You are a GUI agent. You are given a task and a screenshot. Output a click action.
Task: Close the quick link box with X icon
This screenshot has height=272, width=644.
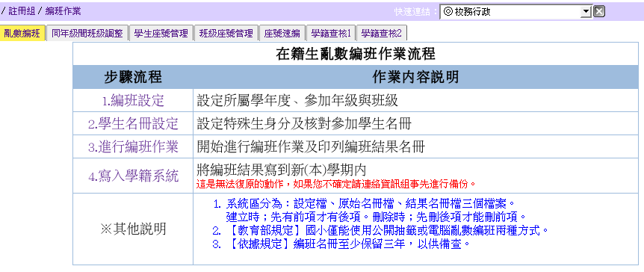tap(599, 11)
